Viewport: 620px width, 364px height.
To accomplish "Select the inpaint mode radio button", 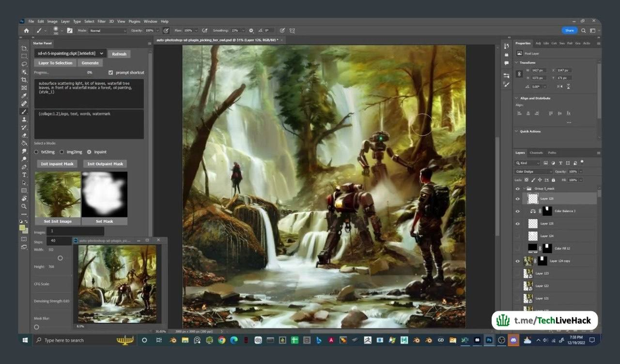I will coord(89,152).
